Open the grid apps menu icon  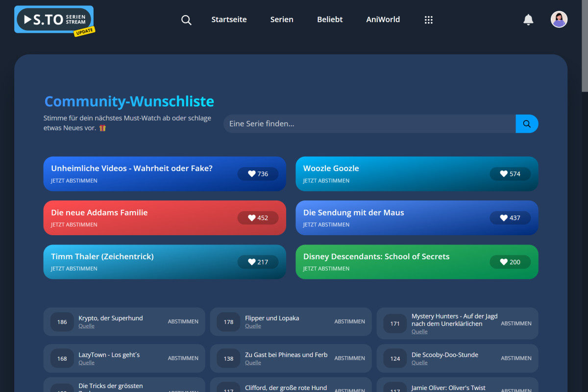[x=428, y=20]
